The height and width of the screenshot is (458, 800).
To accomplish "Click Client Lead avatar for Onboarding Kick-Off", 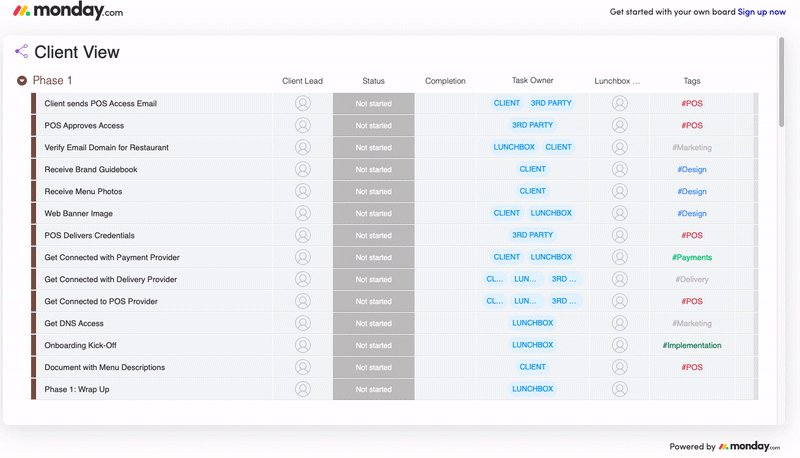I will click(303, 345).
